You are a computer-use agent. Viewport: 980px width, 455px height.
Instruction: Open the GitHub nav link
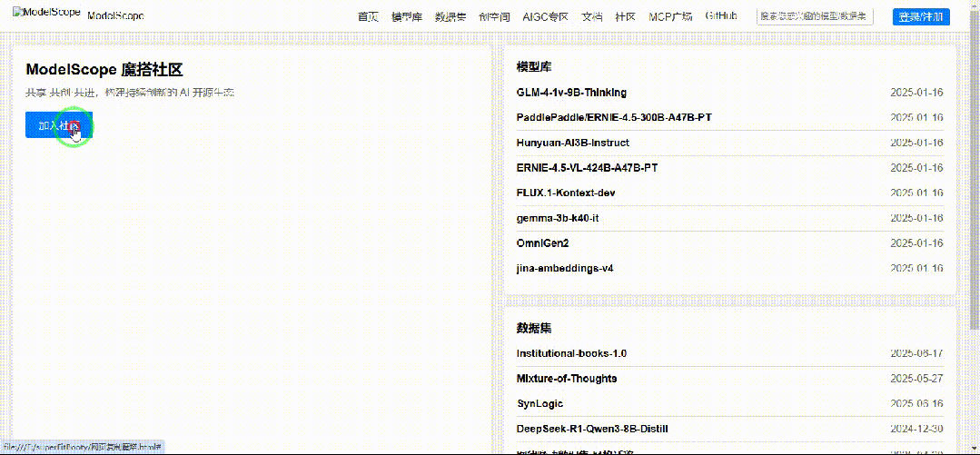click(x=720, y=15)
